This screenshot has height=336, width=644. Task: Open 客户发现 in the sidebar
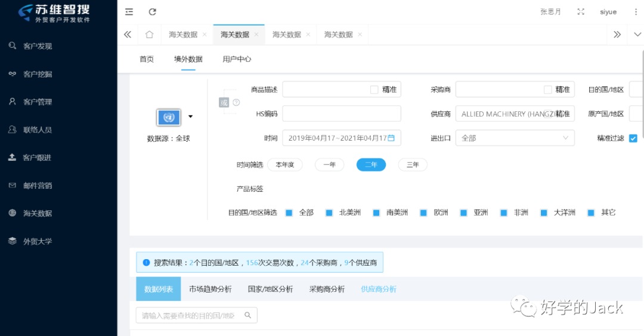[x=38, y=46]
